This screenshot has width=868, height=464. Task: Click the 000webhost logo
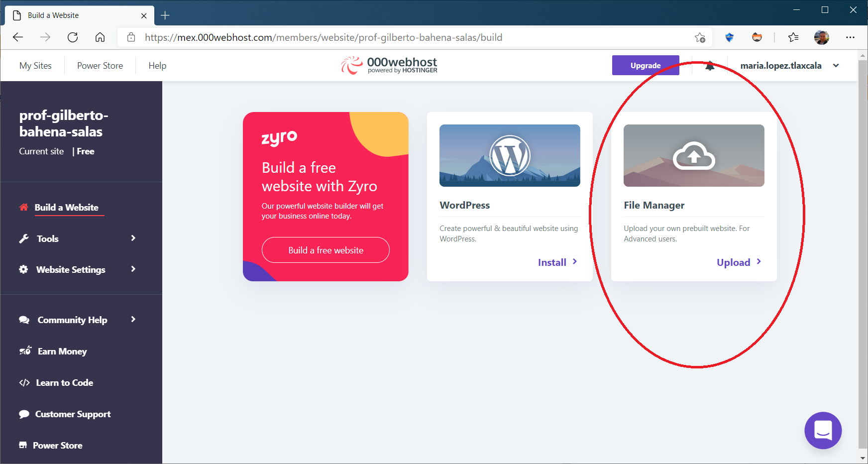click(x=389, y=65)
